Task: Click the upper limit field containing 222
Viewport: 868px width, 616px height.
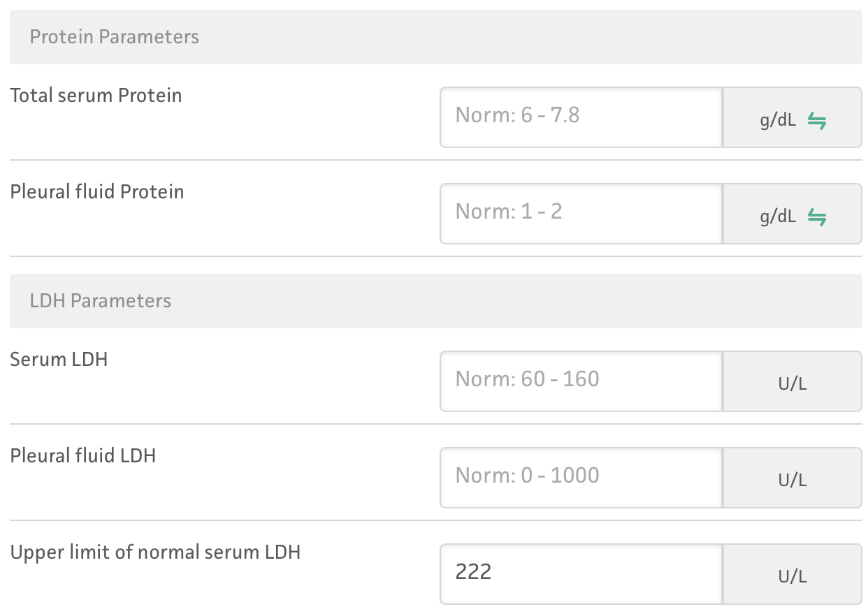Action: click(x=580, y=573)
